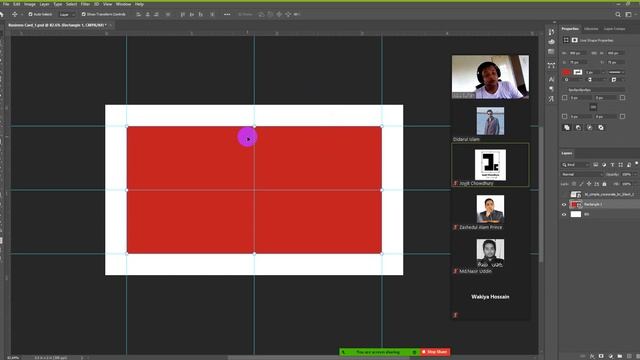640x360 pixels.
Task: Click Waklya Hossain participant name
Action: tap(490, 297)
